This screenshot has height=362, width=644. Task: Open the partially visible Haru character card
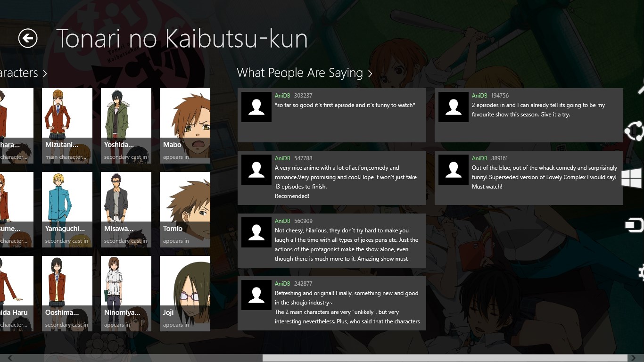(x=17, y=294)
